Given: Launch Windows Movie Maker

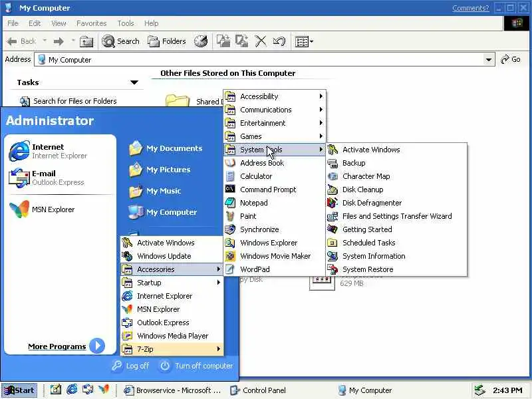Looking at the screenshot, I should point(275,256).
